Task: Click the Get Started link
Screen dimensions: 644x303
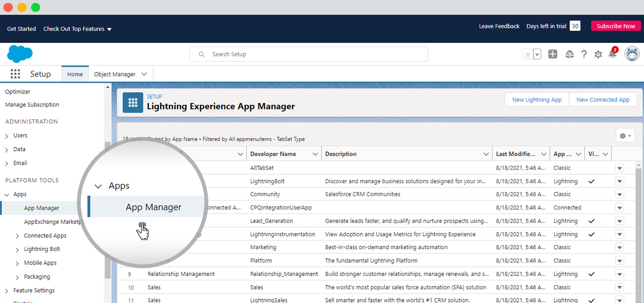Action: [21, 29]
